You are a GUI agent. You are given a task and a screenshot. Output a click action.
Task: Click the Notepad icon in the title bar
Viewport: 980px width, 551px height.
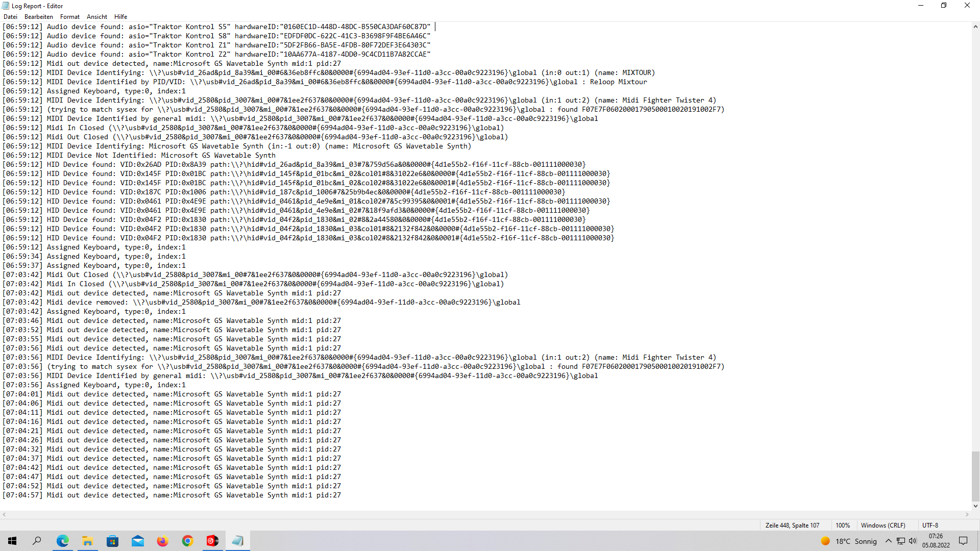click(x=6, y=6)
